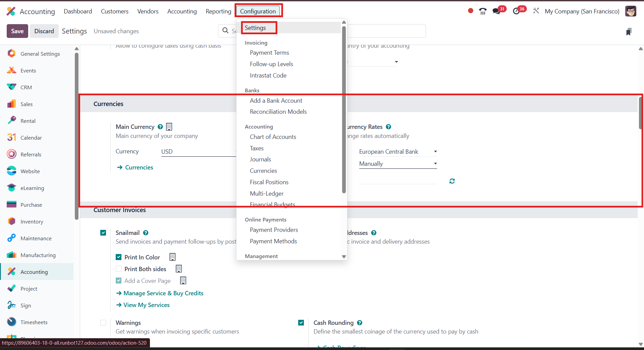Click the activities clock icon
This screenshot has height=350, width=644.
(x=517, y=10)
